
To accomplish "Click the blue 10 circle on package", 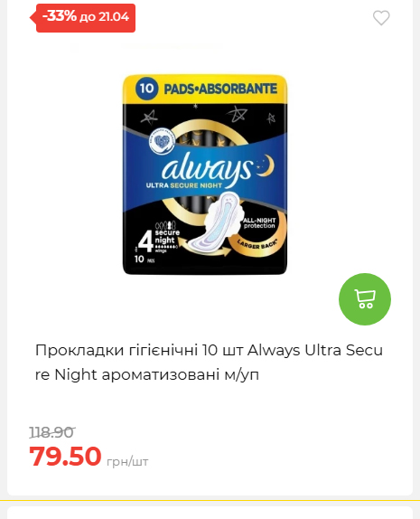I will coord(146,89).
